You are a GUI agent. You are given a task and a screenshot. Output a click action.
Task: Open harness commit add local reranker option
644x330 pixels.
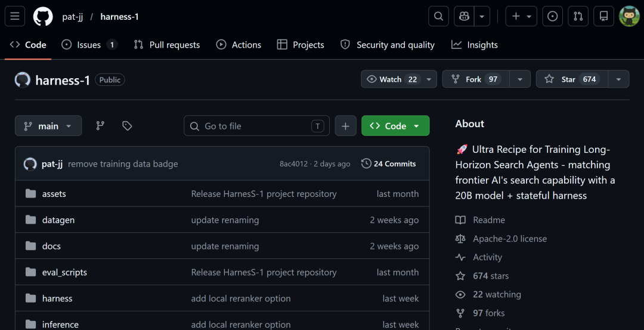(241, 299)
